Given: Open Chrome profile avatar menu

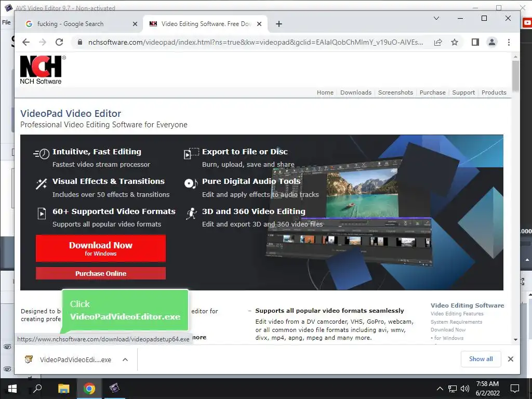Looking at the screenshot, I should (x=492, y=42).
